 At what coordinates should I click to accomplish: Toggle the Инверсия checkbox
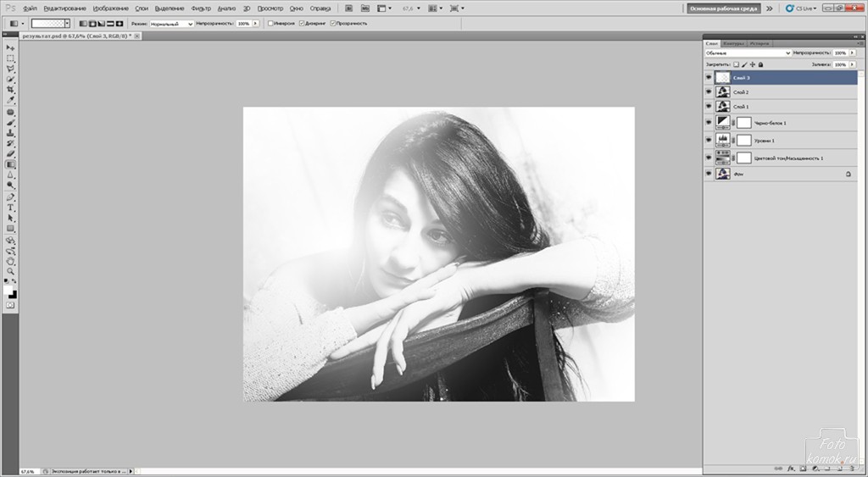(270, 23)
